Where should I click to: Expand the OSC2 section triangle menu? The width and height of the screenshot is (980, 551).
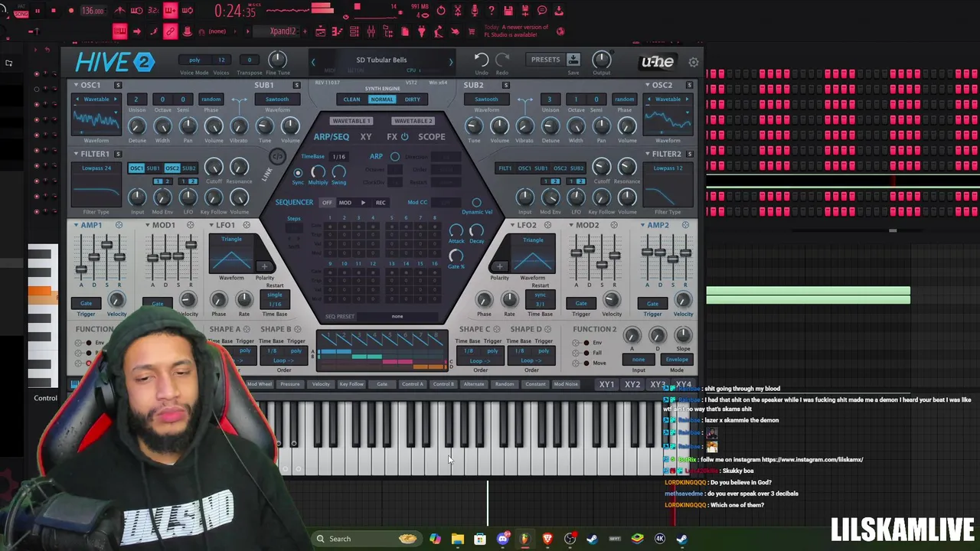(x=647, y=85)
